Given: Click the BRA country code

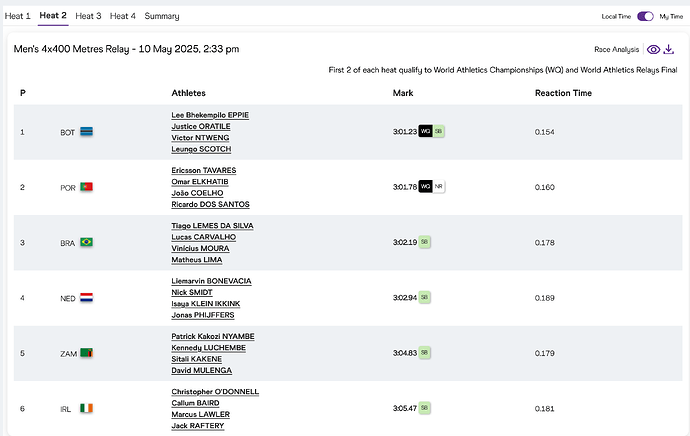Looking at the screenshot, I should point(67,243).
